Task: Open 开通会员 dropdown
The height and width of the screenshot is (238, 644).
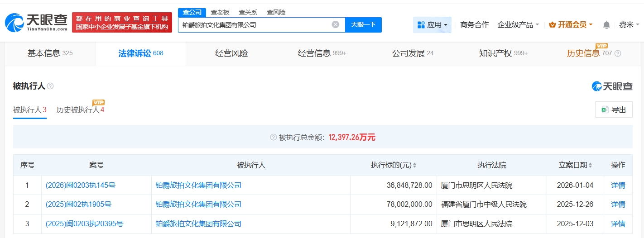Action: pos(571,25)
